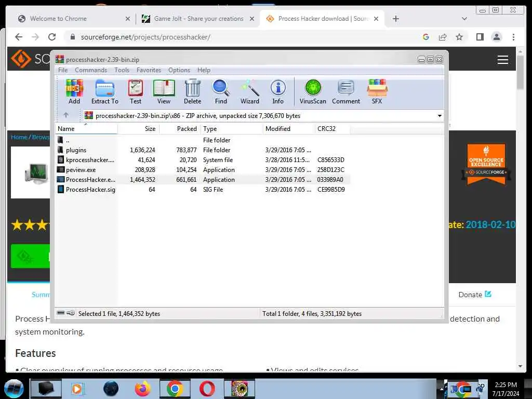Reload the SourceForge page

[x=52, y=37]
